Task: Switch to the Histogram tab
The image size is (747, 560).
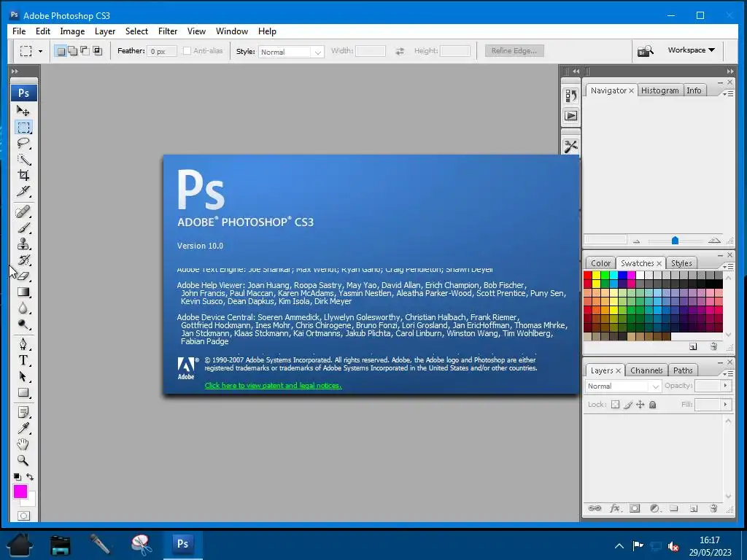Action: (x=659, y=90)
